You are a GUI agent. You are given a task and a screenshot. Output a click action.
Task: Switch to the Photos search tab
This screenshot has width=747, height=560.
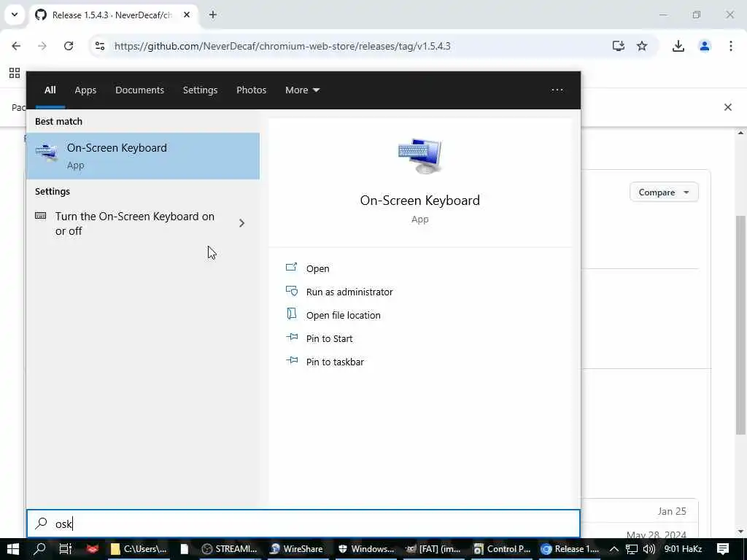coord(251,90)
